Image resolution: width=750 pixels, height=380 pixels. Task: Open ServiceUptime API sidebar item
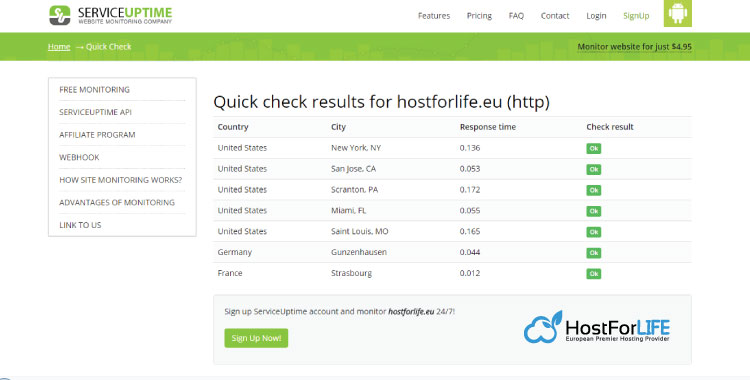click(x=95, y=112)
